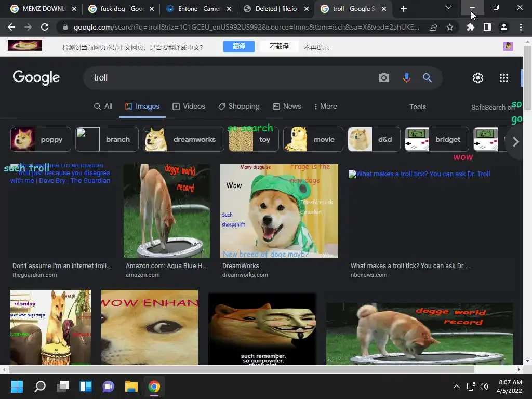This screenshot has width=532, height=399.
Task: Toggle the SafeSearch setting
Action: 493,107
